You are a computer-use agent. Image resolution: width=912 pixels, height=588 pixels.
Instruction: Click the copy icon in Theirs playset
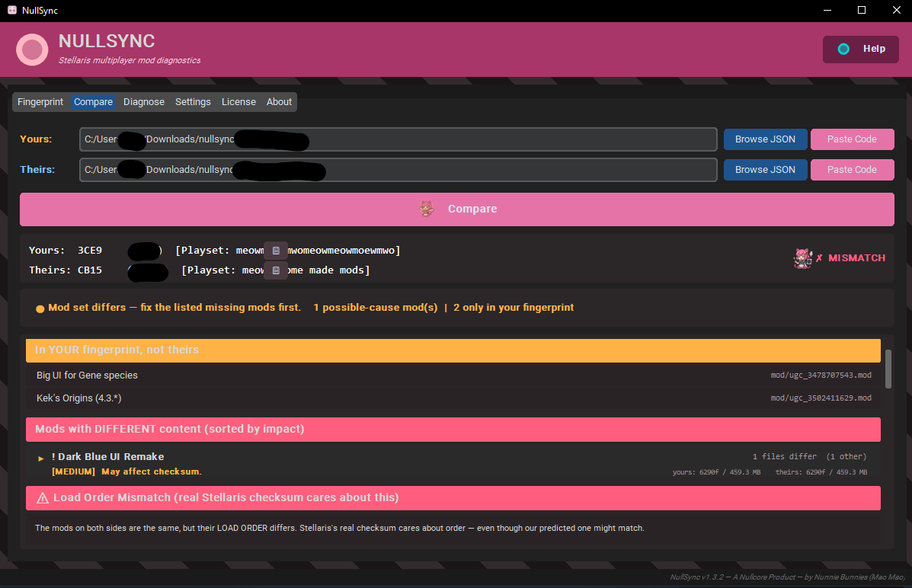point(276,270)
